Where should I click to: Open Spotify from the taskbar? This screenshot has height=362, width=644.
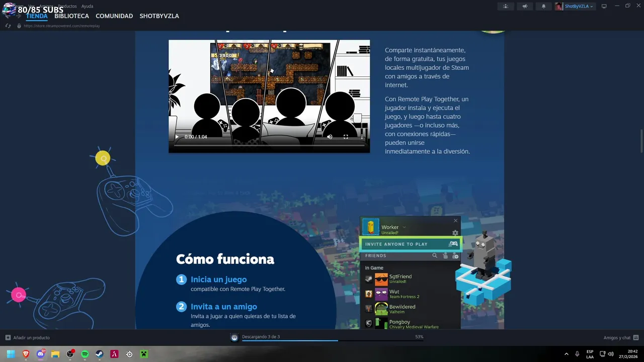(85, 354)
